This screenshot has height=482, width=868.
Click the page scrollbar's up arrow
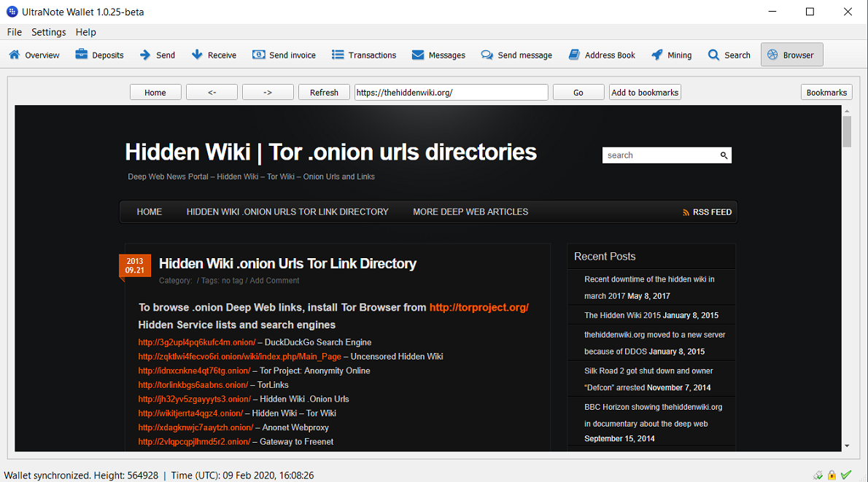(847, 112)
